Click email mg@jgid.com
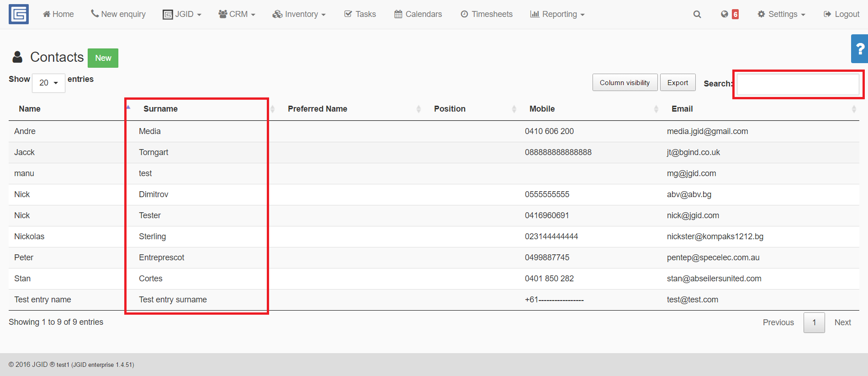This screenshot has height=376, width=868. [691, 173]
